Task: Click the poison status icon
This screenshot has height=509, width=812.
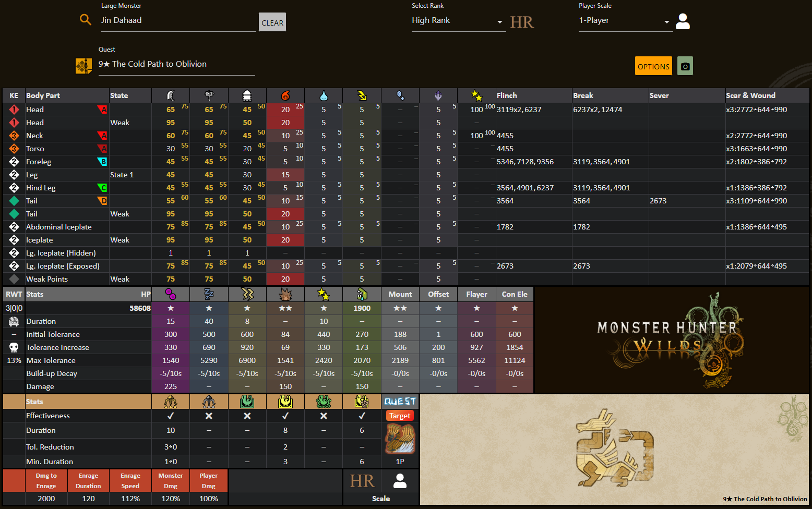Action: (171, 294)
